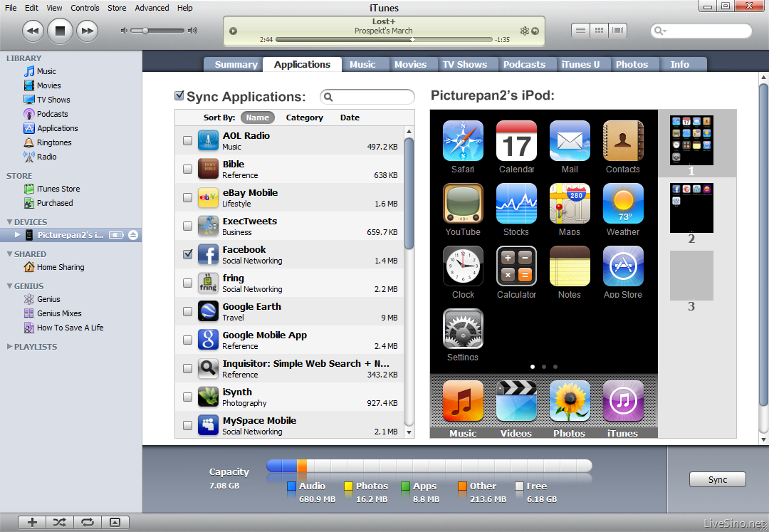Collapse the DEVICES section
The image size is (769, 532).
click(9, 222)
